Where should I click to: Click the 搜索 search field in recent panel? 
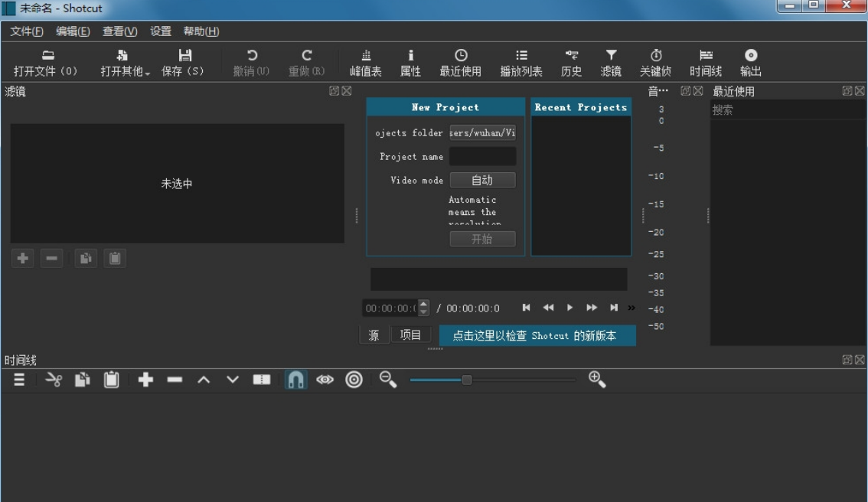point(788,110)
